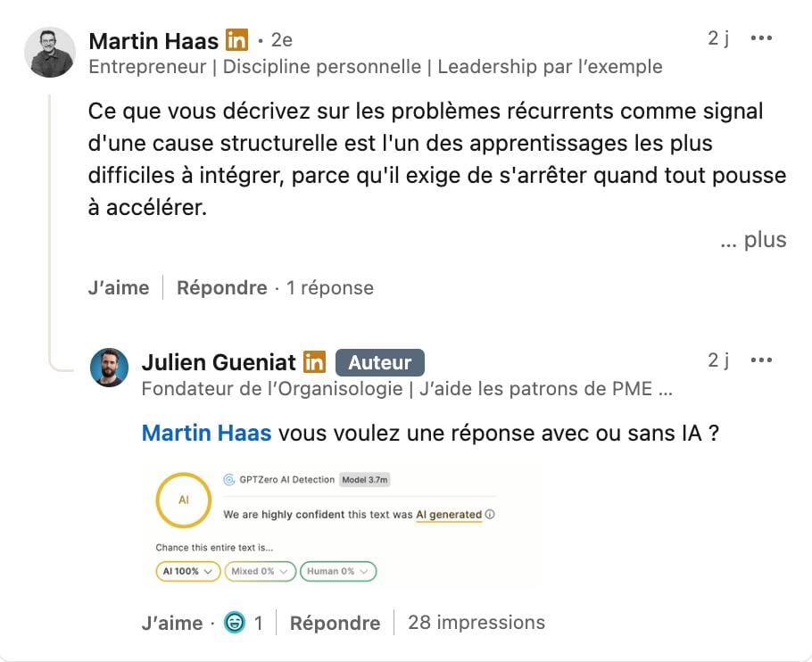Open Martin Haas's profile name link
This screenshot has height=662, width=812.
point(153,40)
